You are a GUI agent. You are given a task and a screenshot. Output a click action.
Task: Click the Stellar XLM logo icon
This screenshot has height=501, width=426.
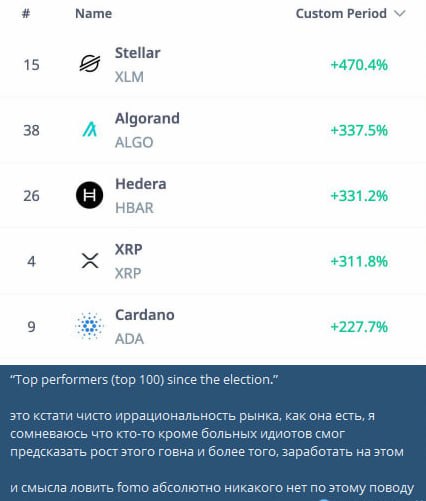[x=90, y=63]
